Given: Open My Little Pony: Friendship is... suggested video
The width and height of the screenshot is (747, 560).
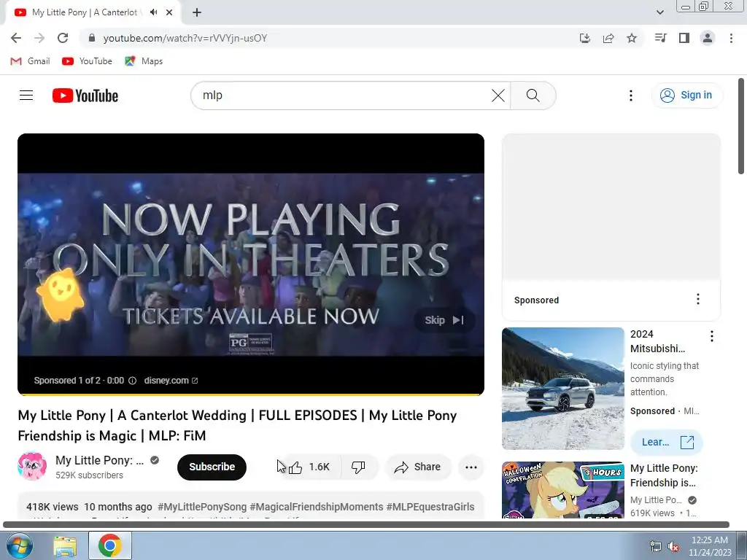Looking at the screenshot, I should (x=664, y=475).
